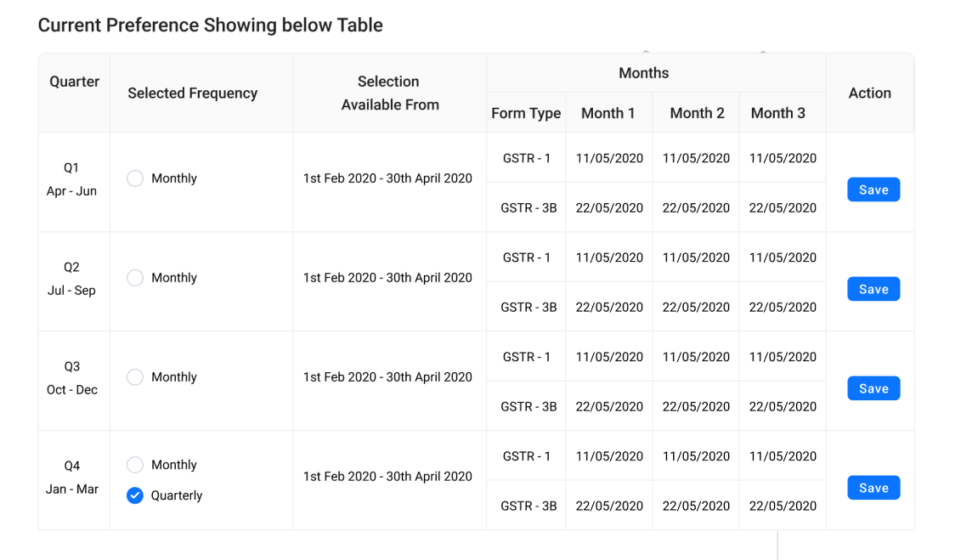The width and height of the screenshot is (961, 560).
Task: Save the Q2 Jul - Sep preference
Action: point(873,289)
